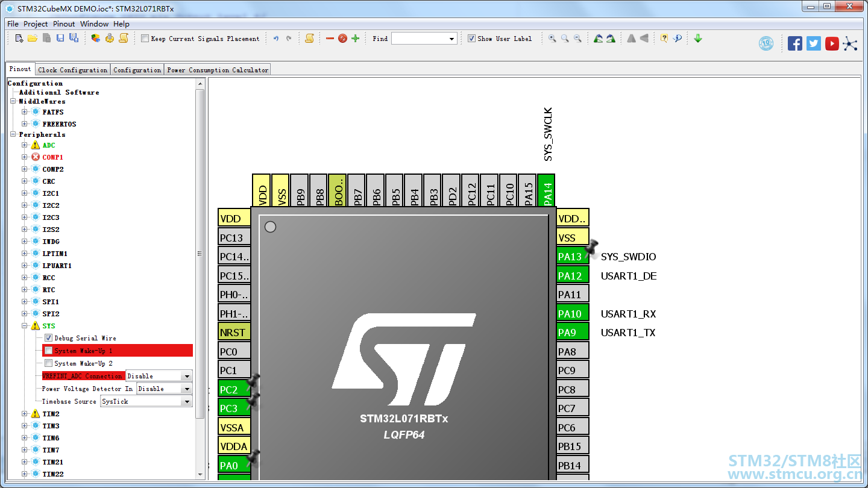Screen dimensions: 868x488
Task: Toggle Show User Label checkbox
Action: point(471,39)
